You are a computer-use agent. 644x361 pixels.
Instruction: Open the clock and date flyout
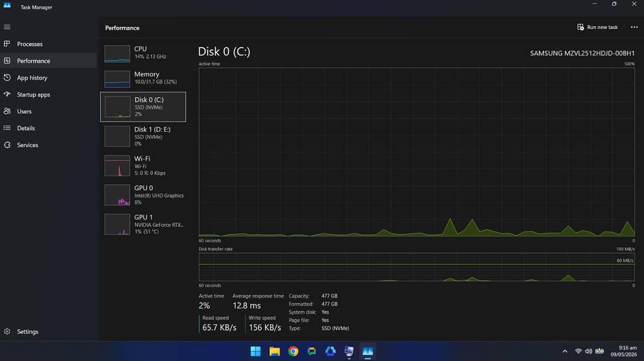coord(624,351)
